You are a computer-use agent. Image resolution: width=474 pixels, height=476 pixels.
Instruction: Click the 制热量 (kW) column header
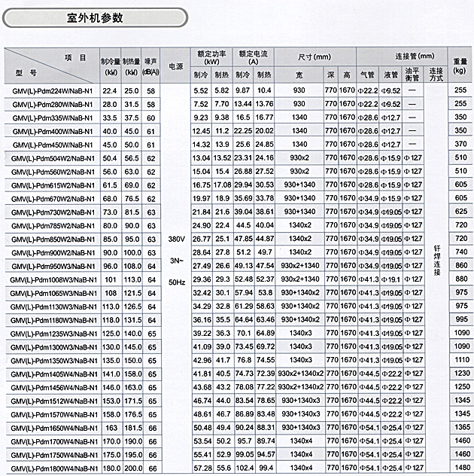pos(131,66)
